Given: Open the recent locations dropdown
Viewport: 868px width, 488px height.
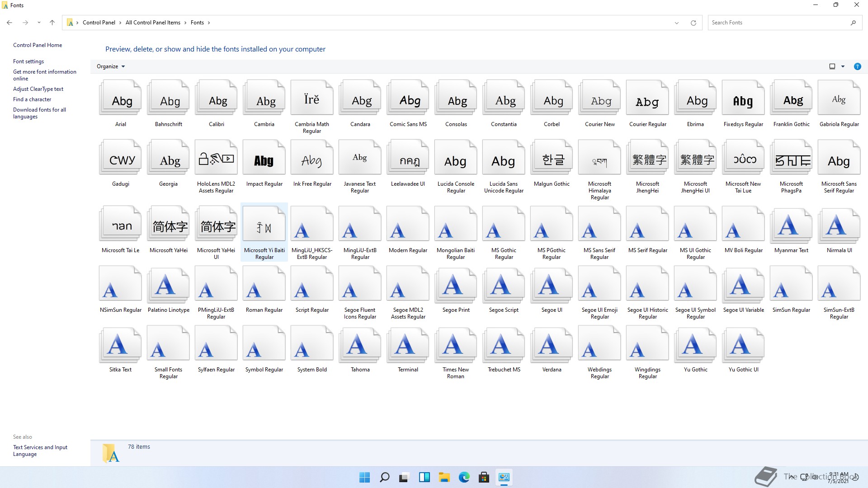Looking at the screenshot, I should (x=39, y=23).
